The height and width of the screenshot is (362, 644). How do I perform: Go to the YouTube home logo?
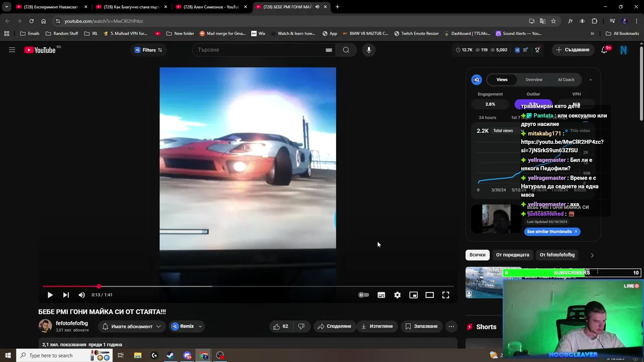pos(40,50)
